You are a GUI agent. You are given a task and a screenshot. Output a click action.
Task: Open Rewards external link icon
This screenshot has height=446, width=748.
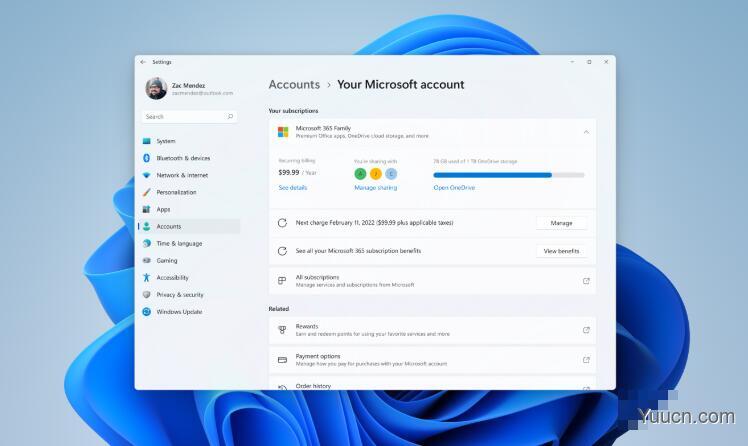click(x=586, y=330)
